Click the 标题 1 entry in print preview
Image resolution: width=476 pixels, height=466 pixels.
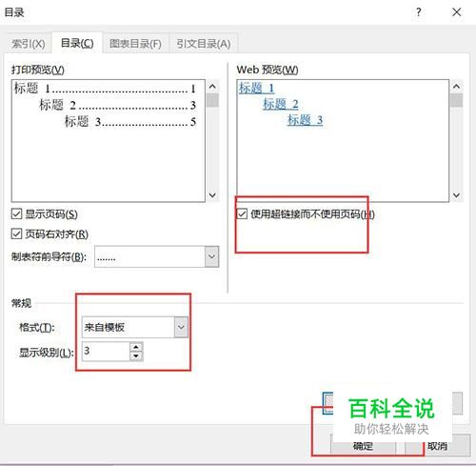[105, 89]
